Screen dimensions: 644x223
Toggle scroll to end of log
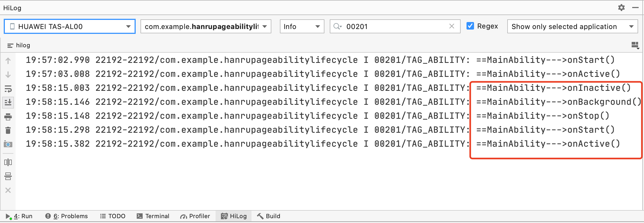pos(8,102)
